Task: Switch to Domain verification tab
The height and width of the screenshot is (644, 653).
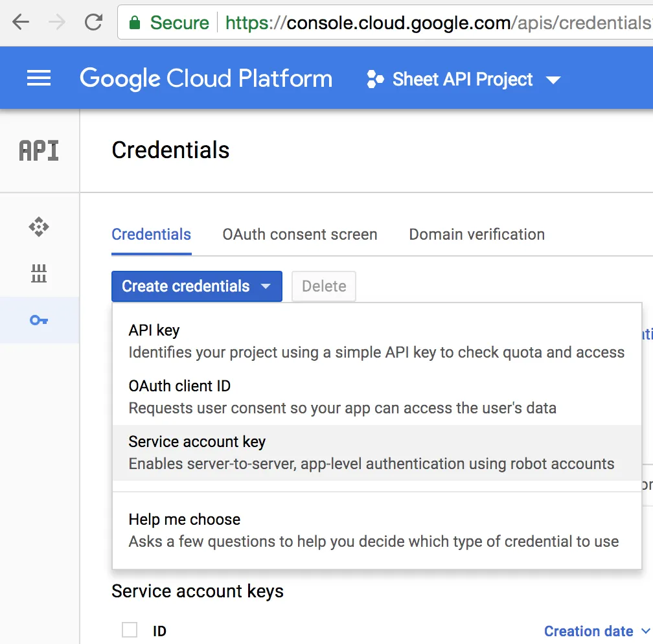Action: [x=477, y=235]
